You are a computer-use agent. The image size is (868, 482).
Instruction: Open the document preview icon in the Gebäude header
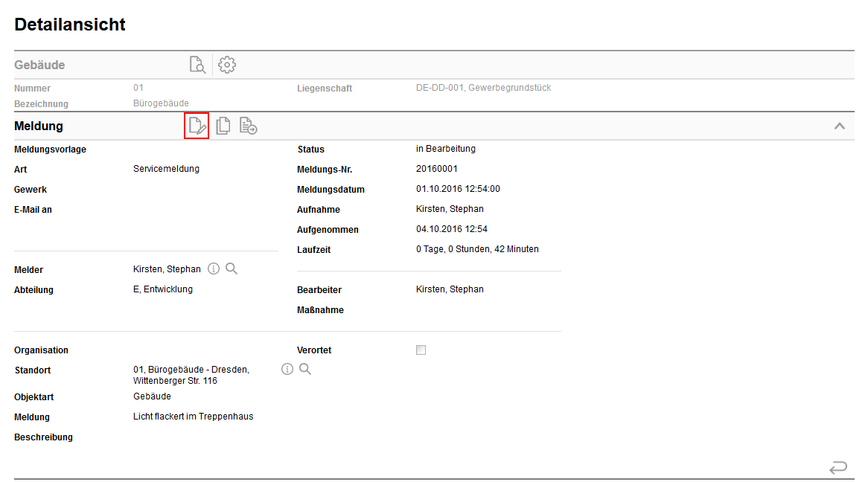(197, 65)
